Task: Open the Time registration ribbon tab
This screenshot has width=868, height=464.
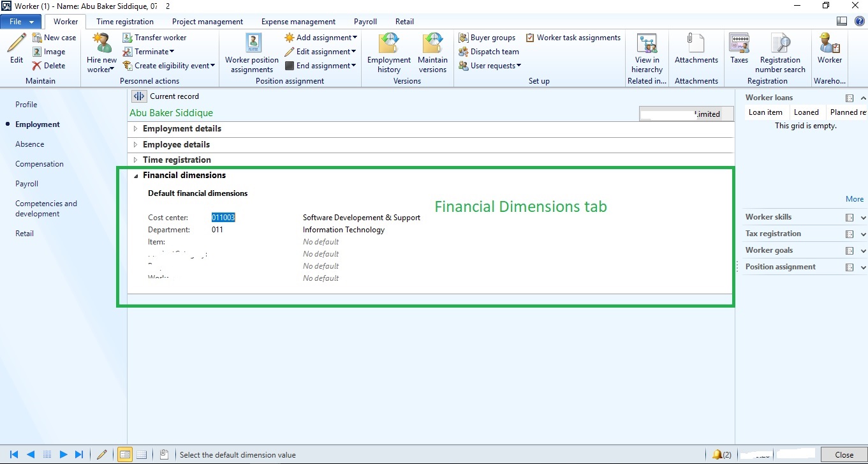Action: [x=125, y=22]
